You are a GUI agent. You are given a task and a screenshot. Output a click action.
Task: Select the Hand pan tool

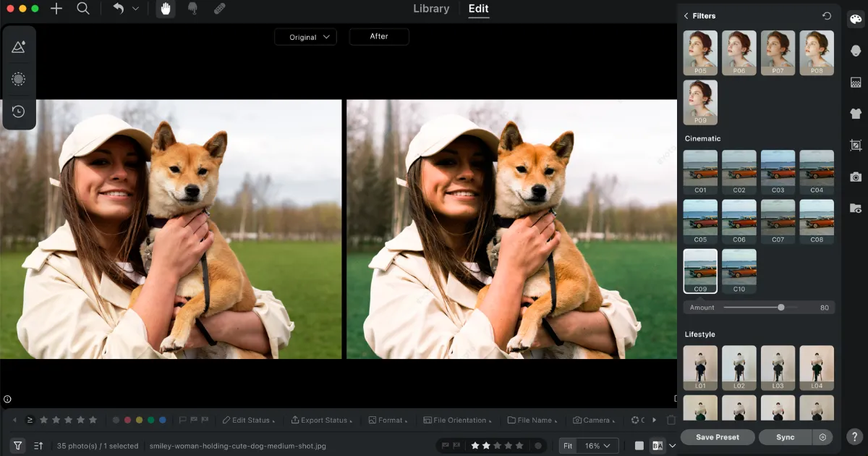click(166, 9)
